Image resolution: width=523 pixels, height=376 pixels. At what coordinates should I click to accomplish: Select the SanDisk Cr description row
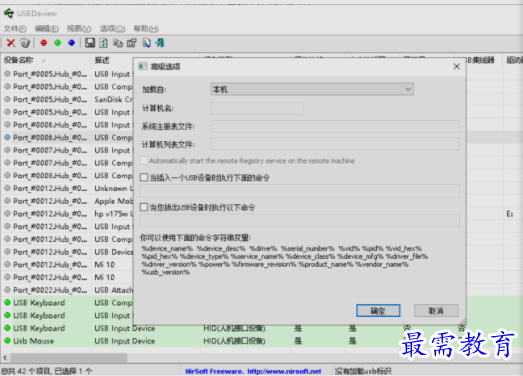113,99
